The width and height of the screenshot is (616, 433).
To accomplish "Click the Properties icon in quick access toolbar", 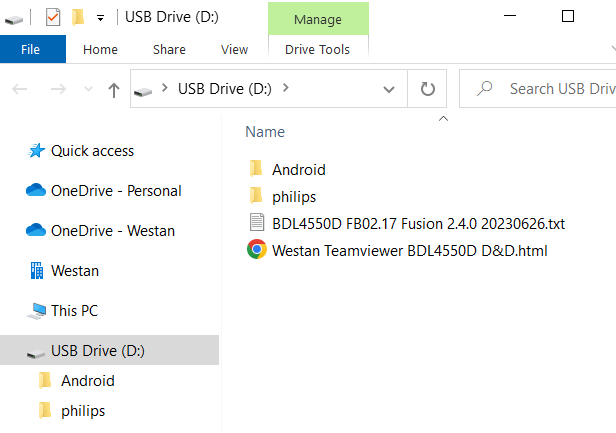I will coord(53,16).
